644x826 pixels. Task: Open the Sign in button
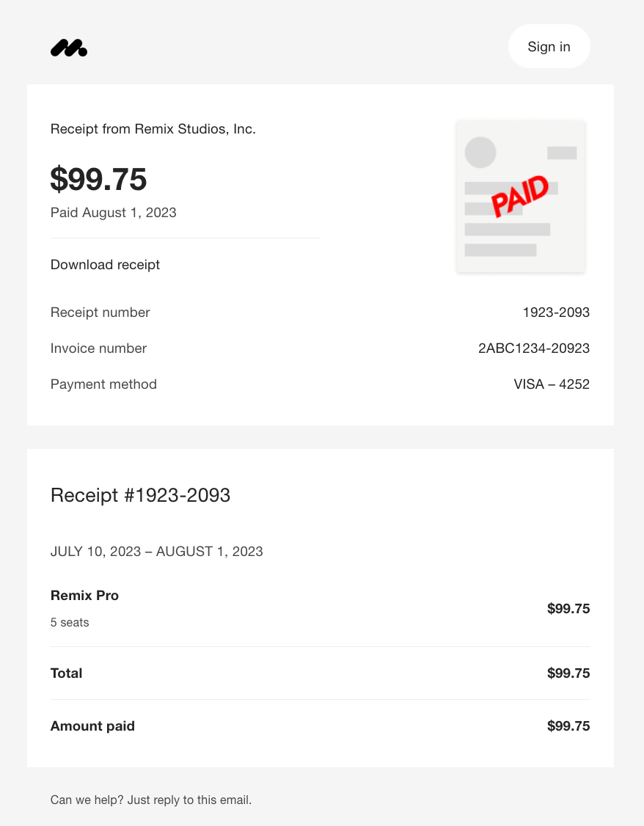click(549, 46)
